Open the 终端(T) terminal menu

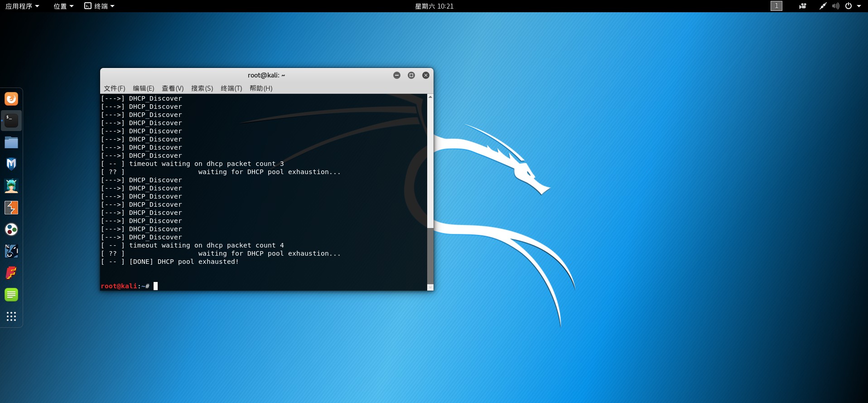[231, 88]
